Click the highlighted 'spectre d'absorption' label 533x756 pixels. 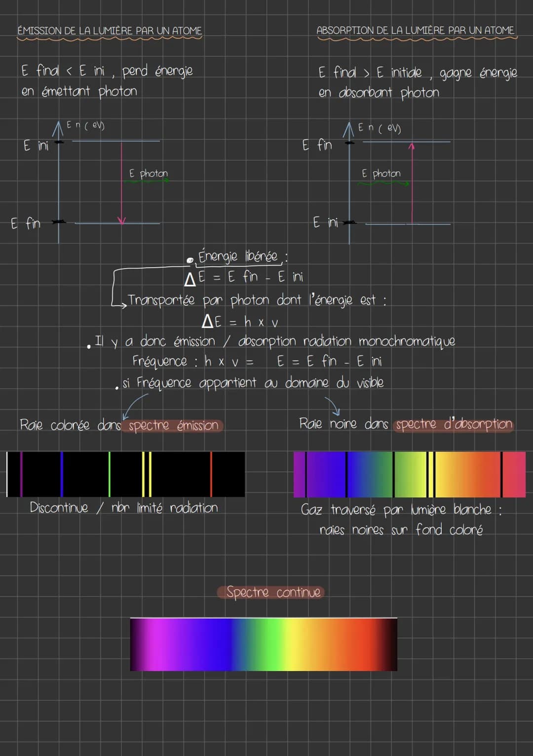coord(454,425)
